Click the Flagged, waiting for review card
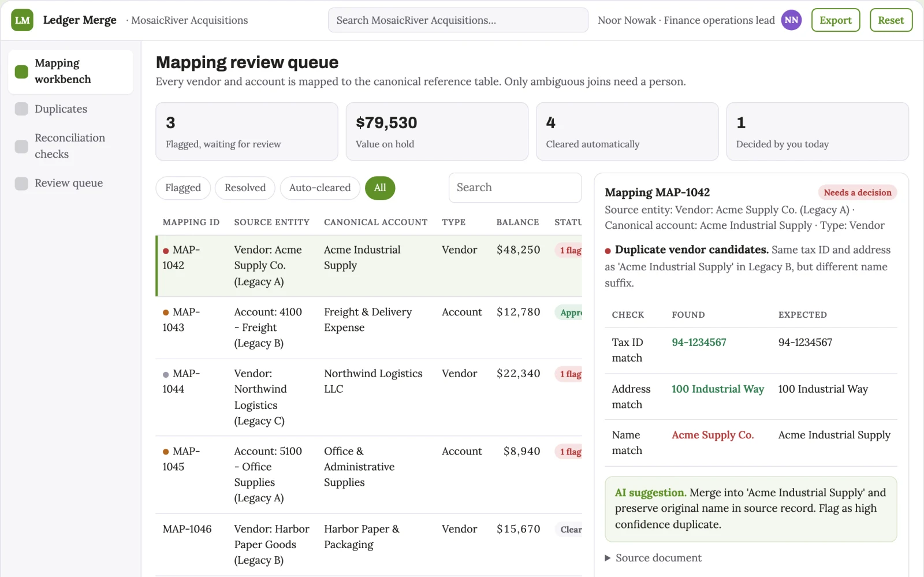Image resolution: width=924 pixels, height=577 pixels. pyautogui.click(x=247, y=132)
